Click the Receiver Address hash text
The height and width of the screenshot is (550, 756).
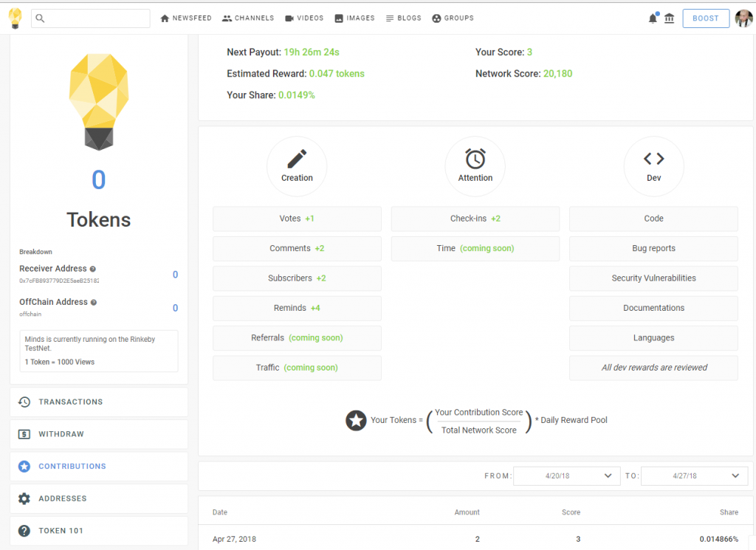tap(59, 281)
